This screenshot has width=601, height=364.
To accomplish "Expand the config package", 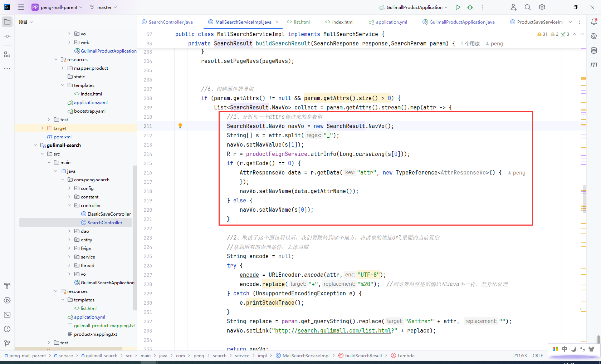I will click(x=69, y=188).
